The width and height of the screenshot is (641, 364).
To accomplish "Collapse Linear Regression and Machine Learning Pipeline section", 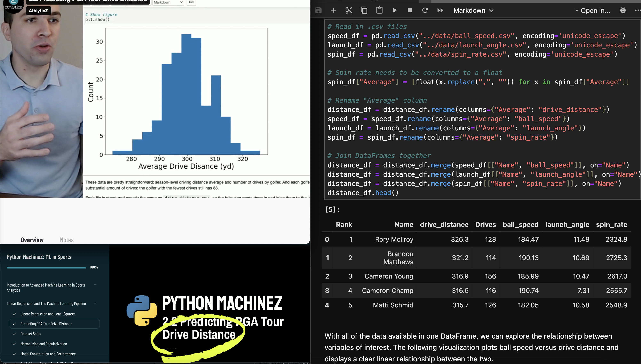I will point(95,303).
